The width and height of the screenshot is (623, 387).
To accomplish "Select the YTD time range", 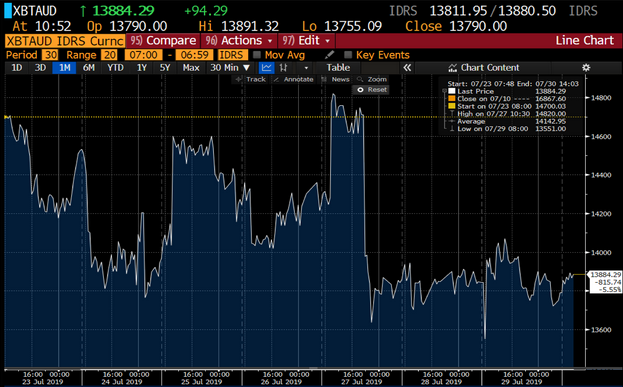I will pyautogui.click(x=115, y=68).
